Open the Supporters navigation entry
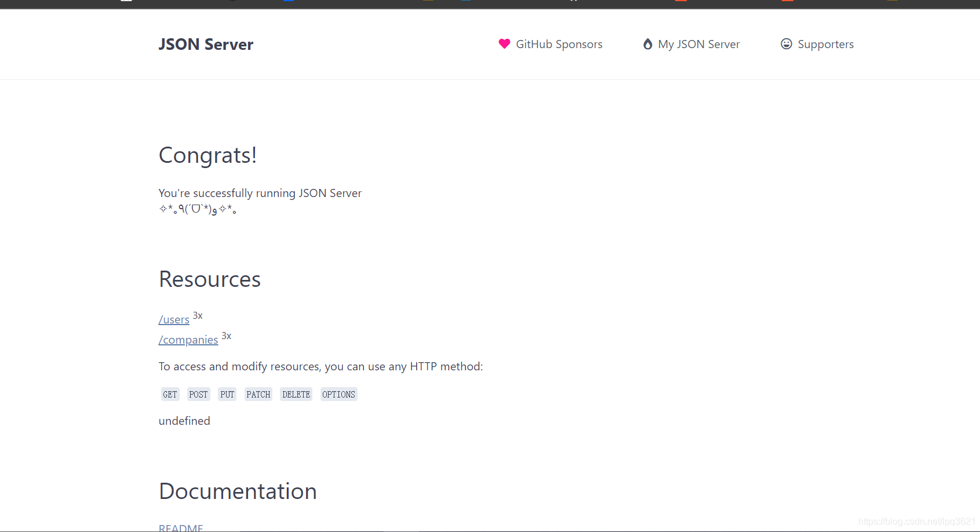The height and width of the screenshot is (532, 980). click(x=826, y=44)
